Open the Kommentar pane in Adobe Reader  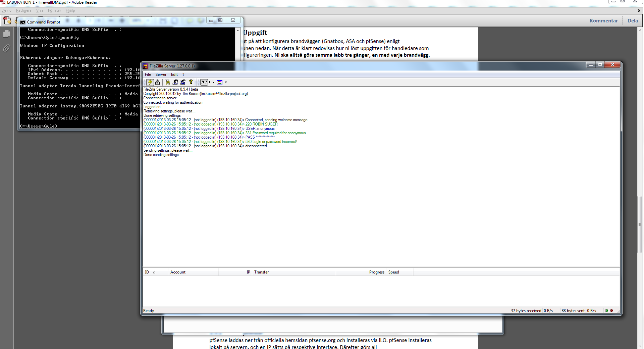coord(603,21)
